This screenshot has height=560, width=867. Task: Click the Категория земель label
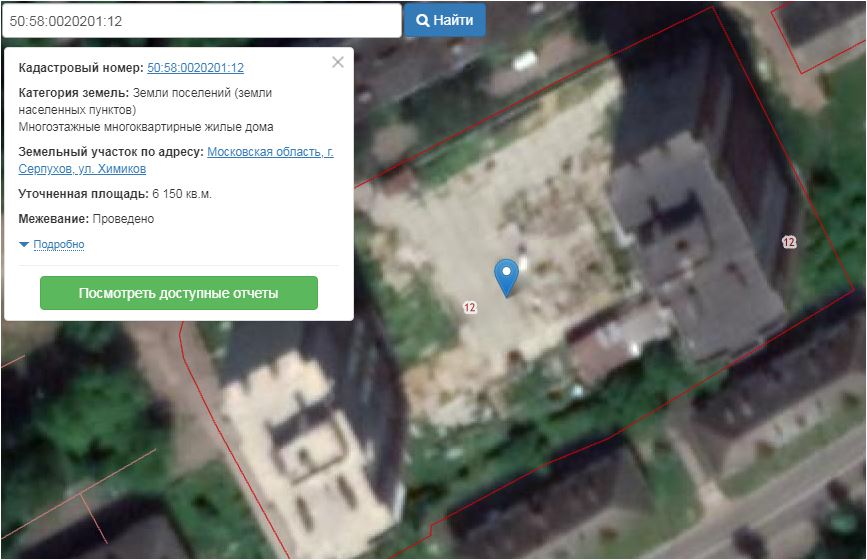click(74, 93)
